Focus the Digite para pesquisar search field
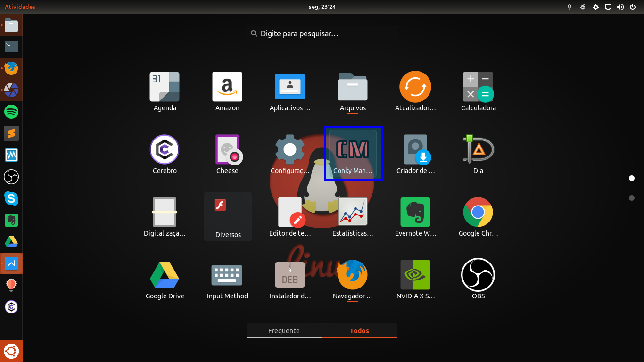This screenshot has width=644, height=362. pyautogui.click(x=322, y=33)
